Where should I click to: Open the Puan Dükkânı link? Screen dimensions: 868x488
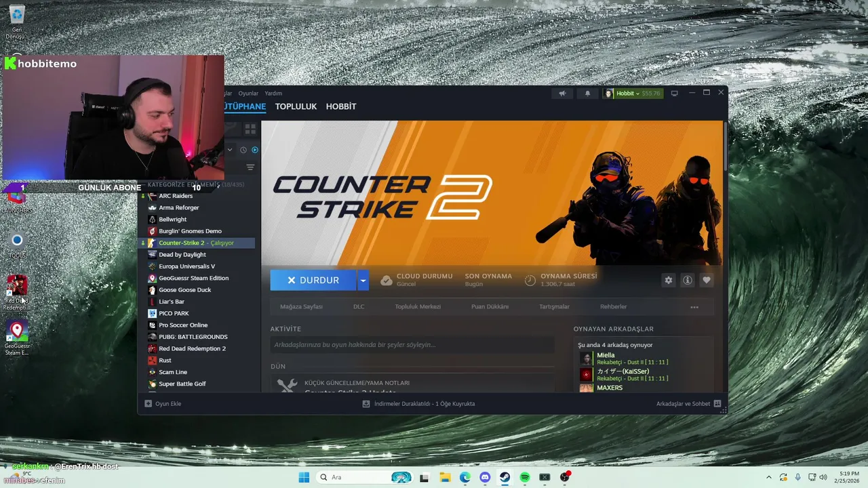click(490, 307)
